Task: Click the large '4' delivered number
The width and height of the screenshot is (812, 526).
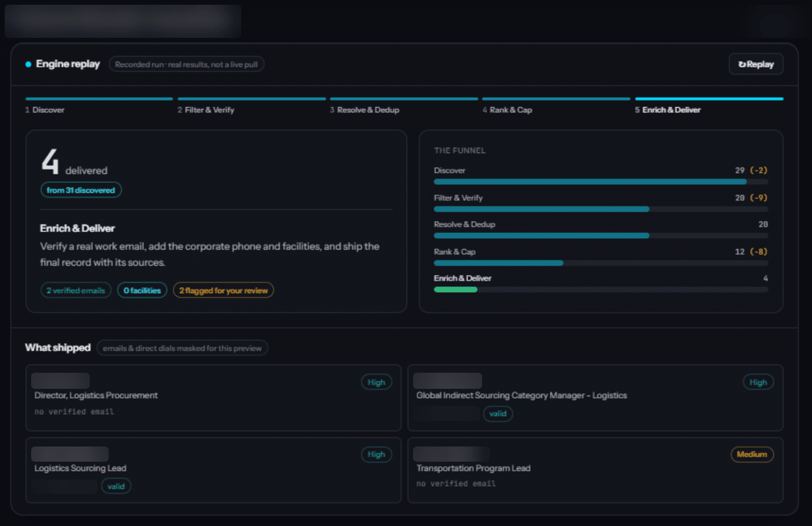Action: coord(50,161)
